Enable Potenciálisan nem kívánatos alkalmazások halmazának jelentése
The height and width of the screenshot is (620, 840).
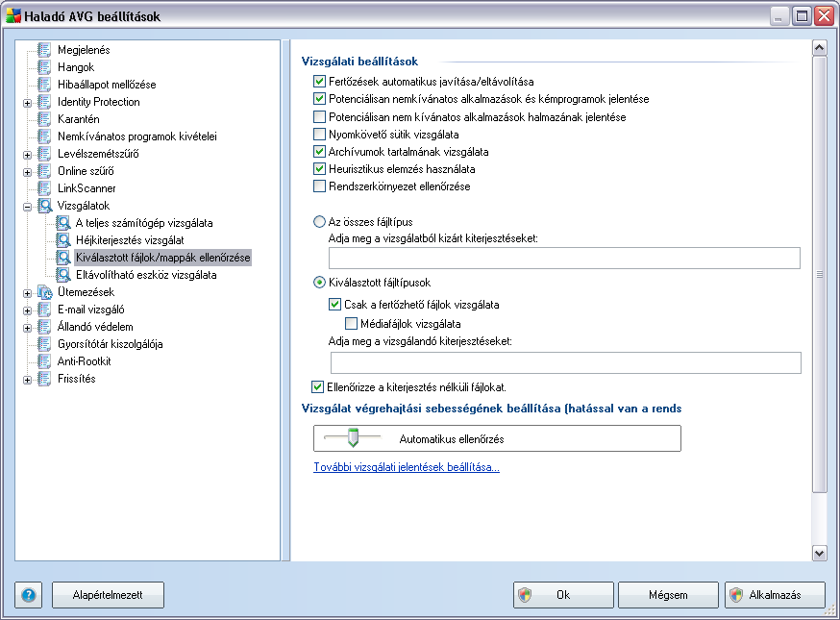click(319, 117)
